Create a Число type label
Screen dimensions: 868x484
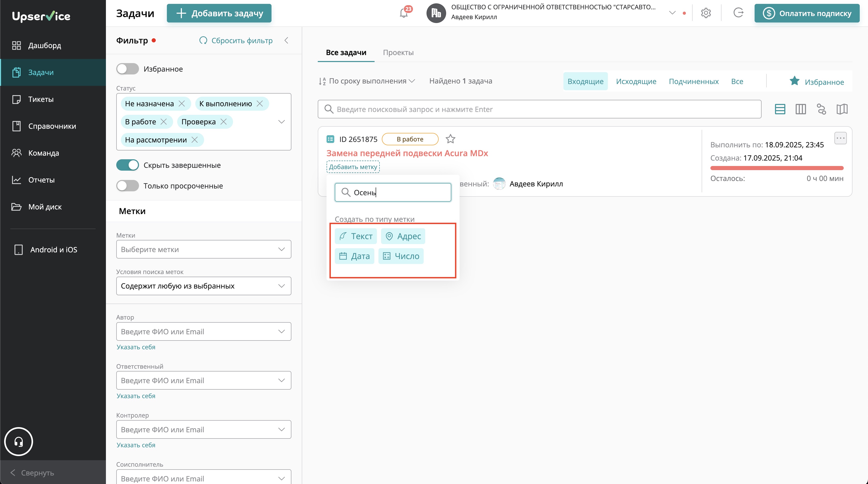coord(401,256)
